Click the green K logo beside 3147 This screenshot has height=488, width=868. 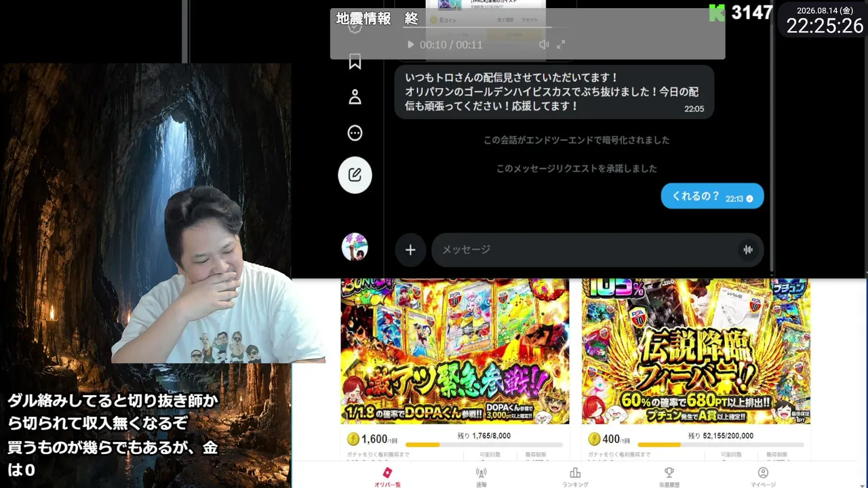[x=717, y=13]
